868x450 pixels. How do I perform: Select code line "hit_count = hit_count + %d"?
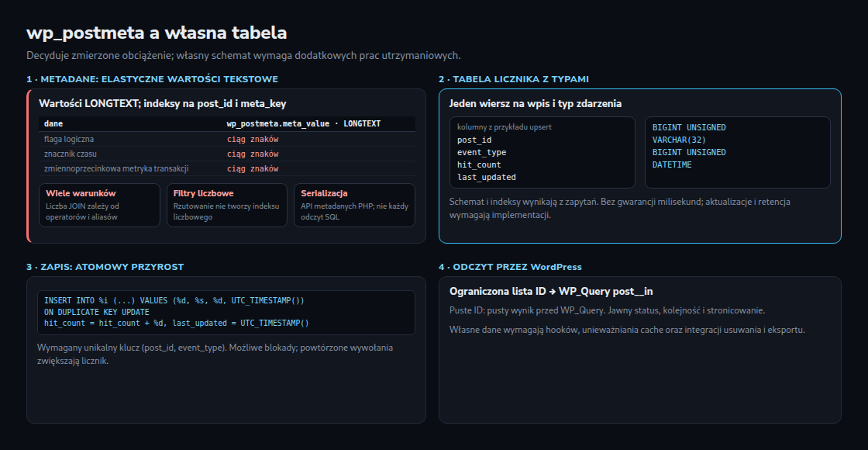(177, 323)
